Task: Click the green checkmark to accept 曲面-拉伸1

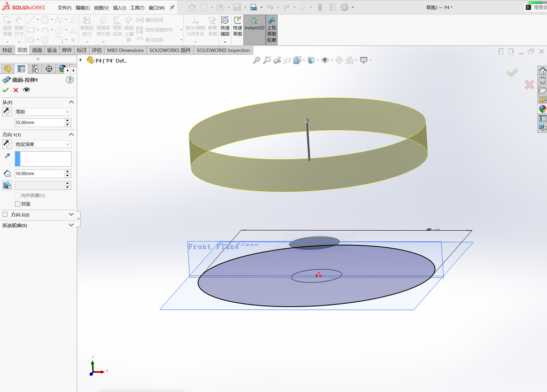Action: [x=5, y=90]
